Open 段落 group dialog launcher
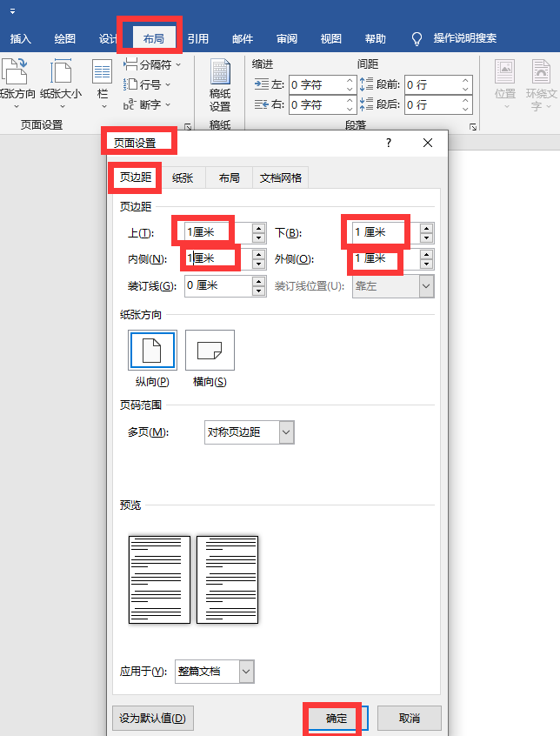The width and height of the screenshot is (560, 736). tap(473, 127)
